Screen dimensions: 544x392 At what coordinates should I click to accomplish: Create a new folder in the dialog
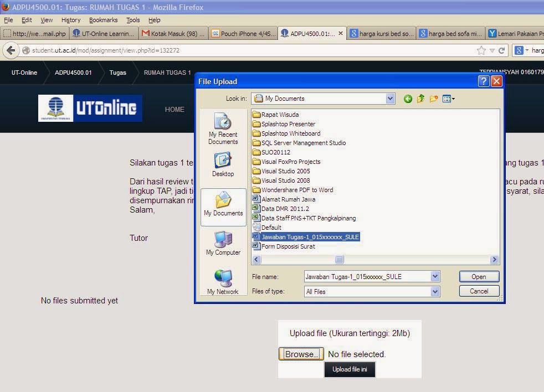click(x=435, y=99)
